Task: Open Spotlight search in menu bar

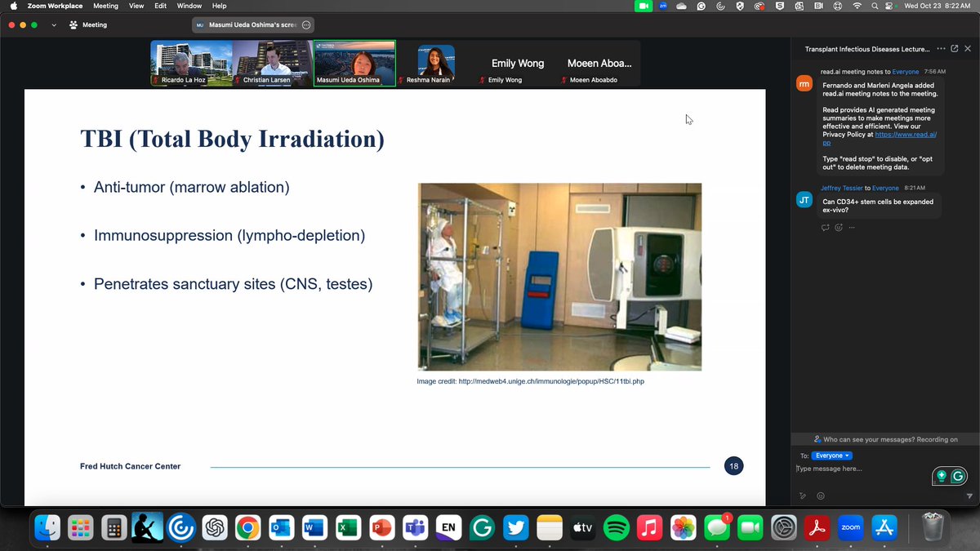Action: pyautogui.click(x=875, y=6)
